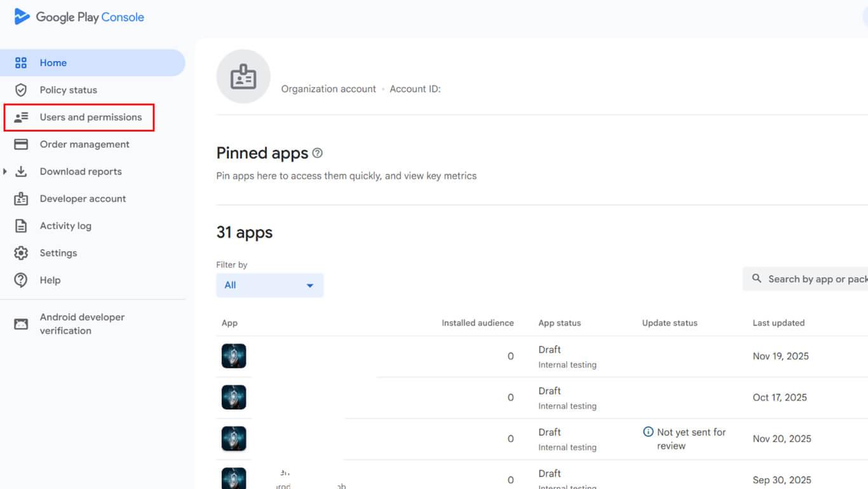Click the Installed audience column header
This screenshot has width=868, height=489.
click(477, 323)
